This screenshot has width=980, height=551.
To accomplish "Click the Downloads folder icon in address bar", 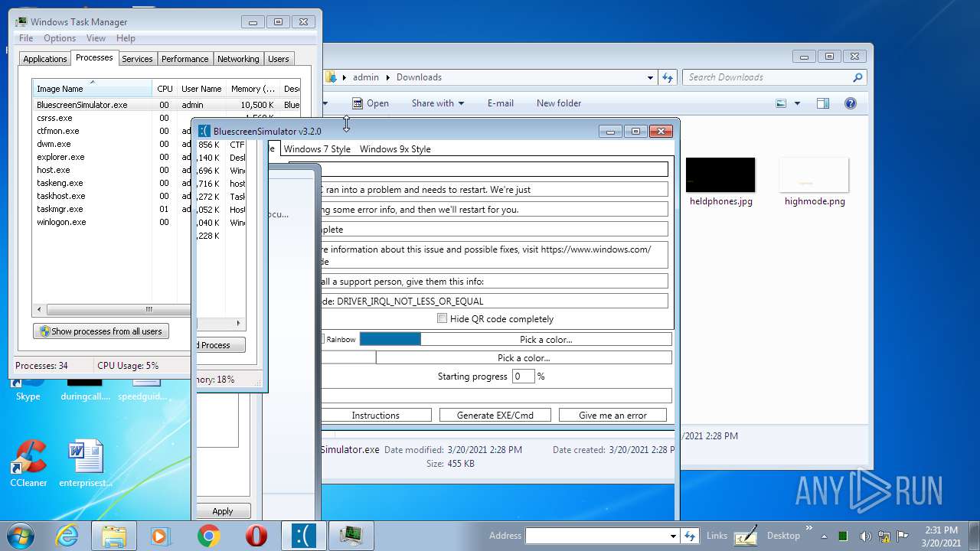I will tap(332, 77).
